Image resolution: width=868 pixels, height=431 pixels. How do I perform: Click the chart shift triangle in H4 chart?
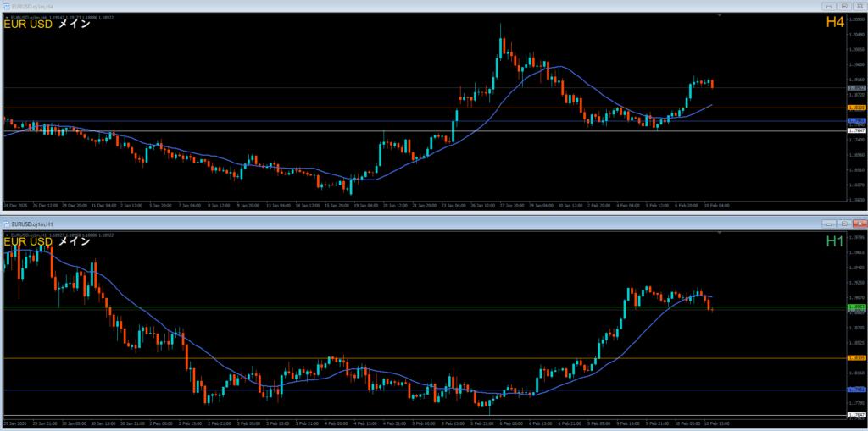pos(720,16)
